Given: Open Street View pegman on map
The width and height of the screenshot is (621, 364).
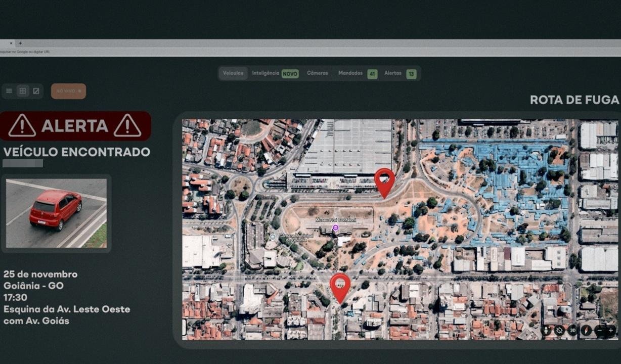Looking at the screenshot, I should [x=547, y=331].
